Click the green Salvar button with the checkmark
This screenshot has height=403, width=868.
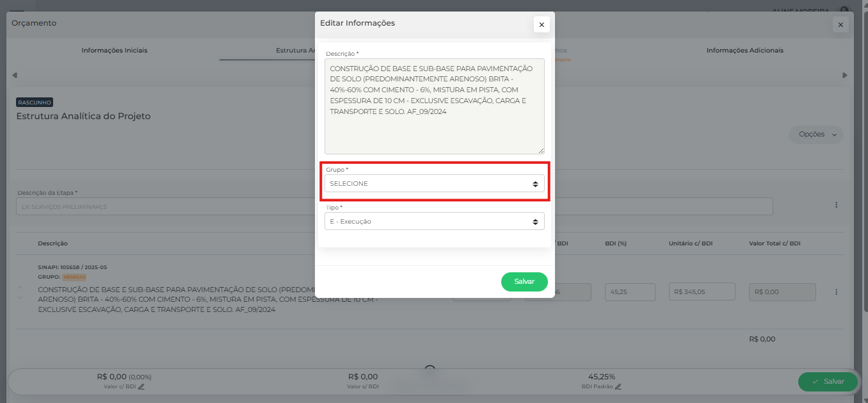[827, 381]
